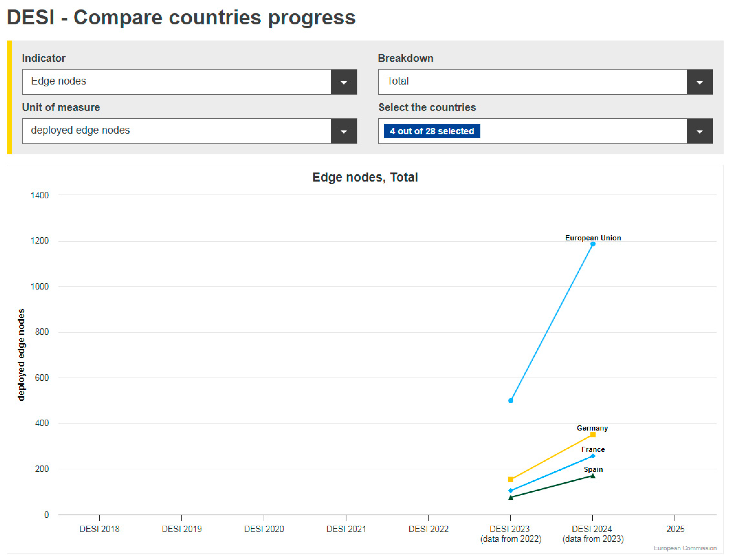Click France blue diamond marker at DESI 2024
This screenshot has width=730, height=560.
[593, 456]
